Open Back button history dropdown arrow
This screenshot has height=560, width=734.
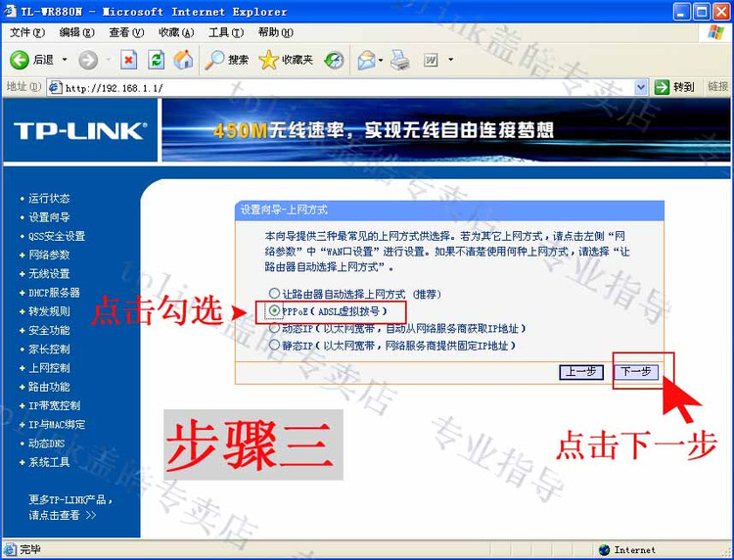(65, 60)
